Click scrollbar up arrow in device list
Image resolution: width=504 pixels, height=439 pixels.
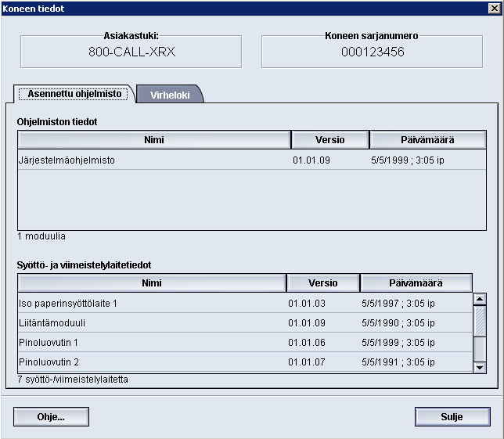click(480, 299)
